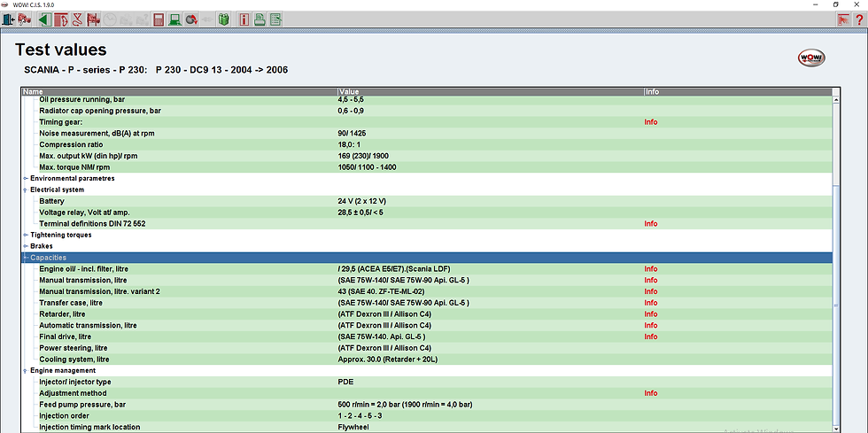This screenshot has width=868, height=433.
Task: Open Info link for Final drive
Action: (651, 336)
